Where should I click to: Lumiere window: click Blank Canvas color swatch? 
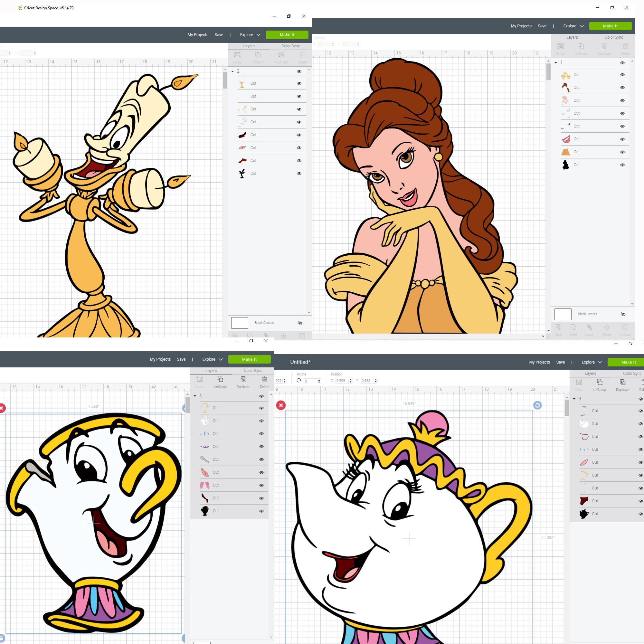coord(240,323)
